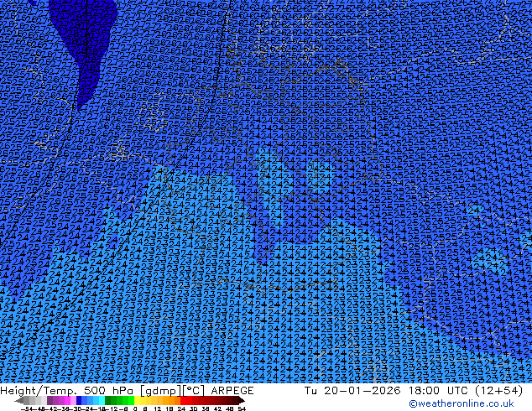The height and width of the screenshot is (411, 532).
Task: Open the weatheronline.co.uk copyright link
Action: click(x=462, y=403)
